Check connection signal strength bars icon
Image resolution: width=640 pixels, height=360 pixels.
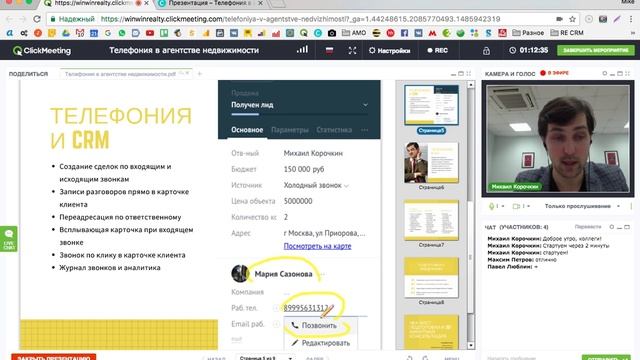click(302, 50)
